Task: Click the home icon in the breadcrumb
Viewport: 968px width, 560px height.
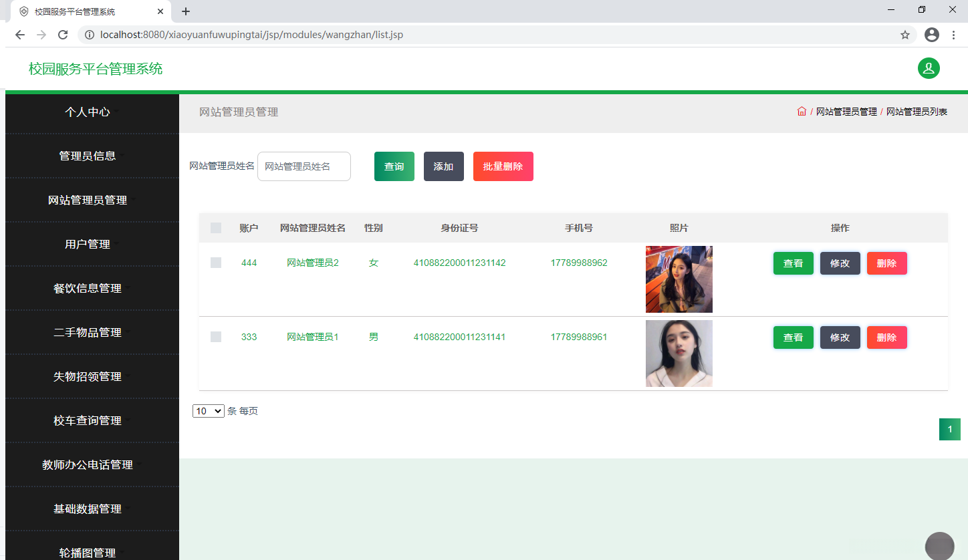Action: pyautogui.click(x=802, y=111)
